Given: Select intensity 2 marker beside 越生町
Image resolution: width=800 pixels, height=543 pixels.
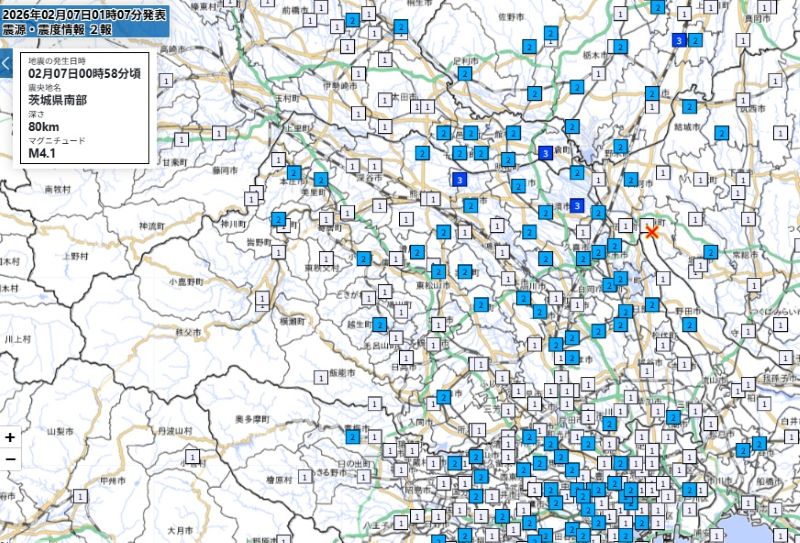Looking at the screenshot, I should coord(379,324).
